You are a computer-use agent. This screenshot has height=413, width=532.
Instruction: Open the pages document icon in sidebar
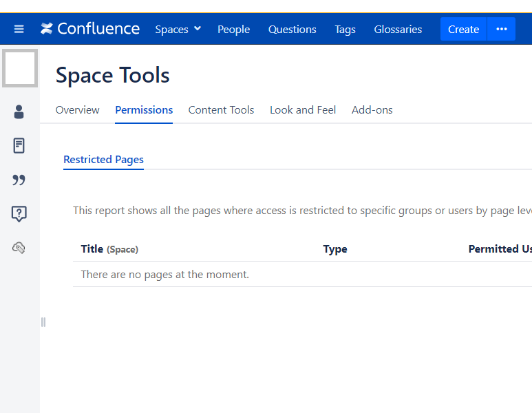point(19,146)
